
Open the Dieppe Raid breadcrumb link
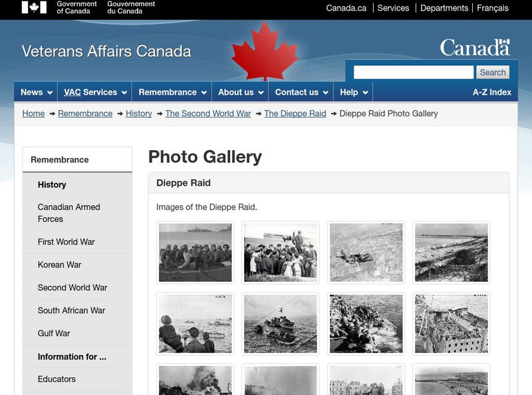[295, 114]
